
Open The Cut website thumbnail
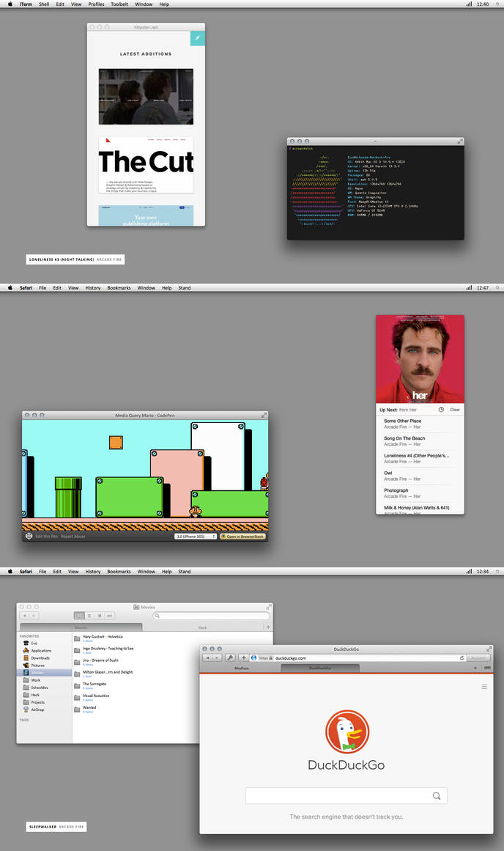(x=146, y=164)
